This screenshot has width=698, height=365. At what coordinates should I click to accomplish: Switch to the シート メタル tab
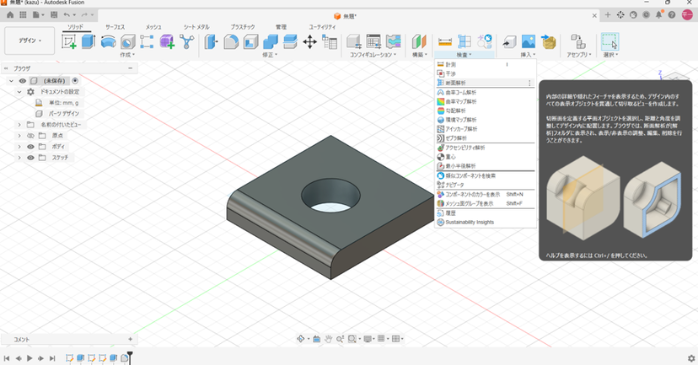pos(196,27)
